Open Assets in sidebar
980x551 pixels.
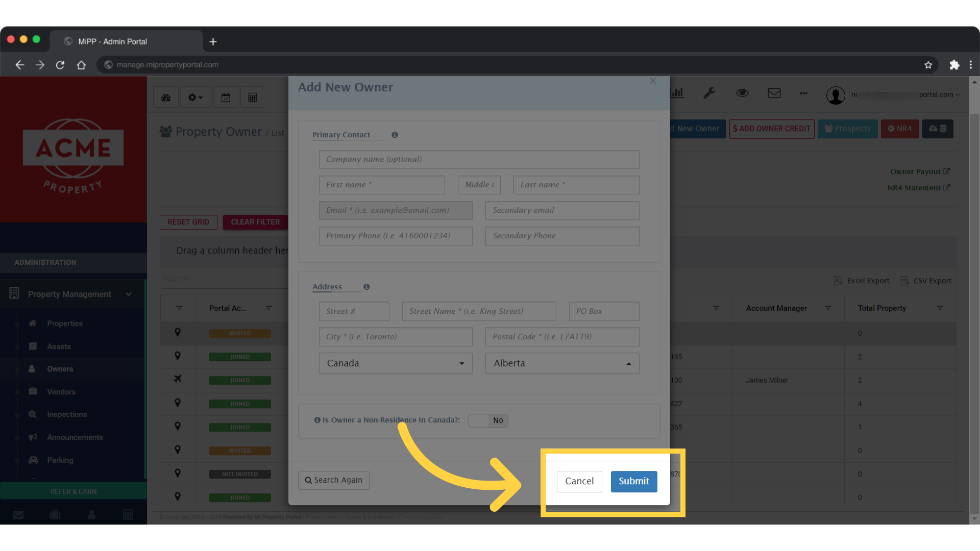(x=59, y=346)
